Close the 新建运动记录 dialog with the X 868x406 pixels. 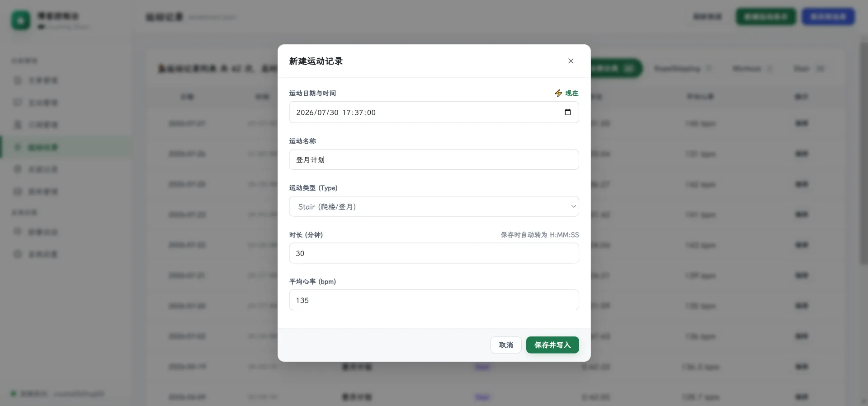[571, 61]
